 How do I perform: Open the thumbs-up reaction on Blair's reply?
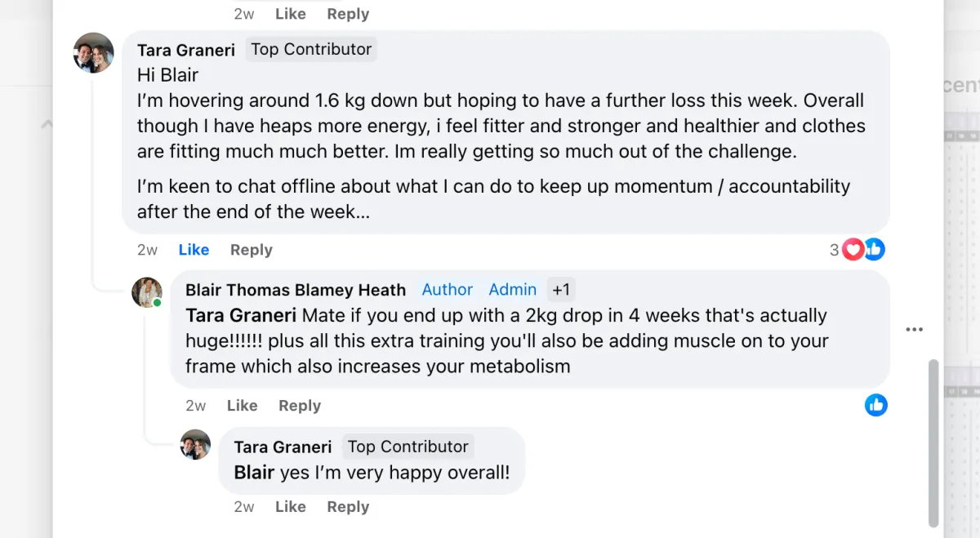click(x=876, y=405)
